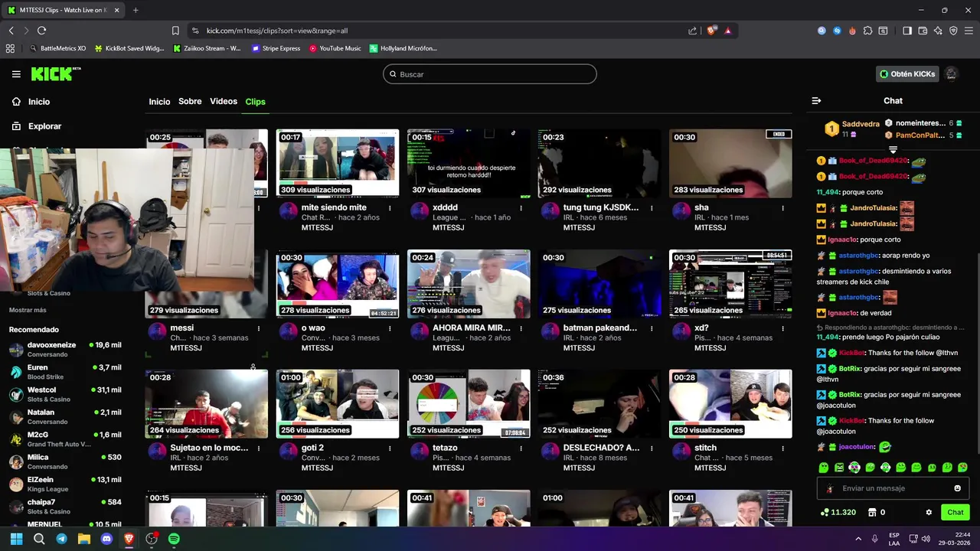Click the Obtén KICKs button
Screen dimensions: 980x551
coord(907,74)
